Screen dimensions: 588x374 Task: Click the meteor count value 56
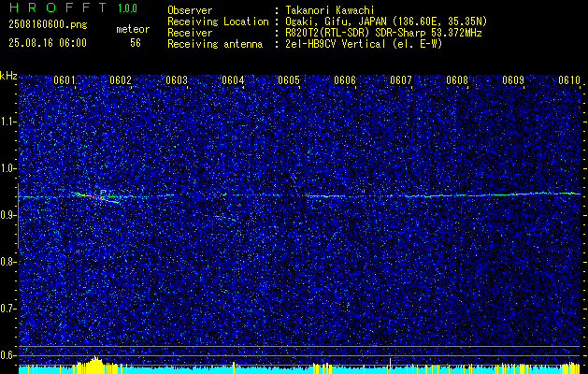[136, 43]
